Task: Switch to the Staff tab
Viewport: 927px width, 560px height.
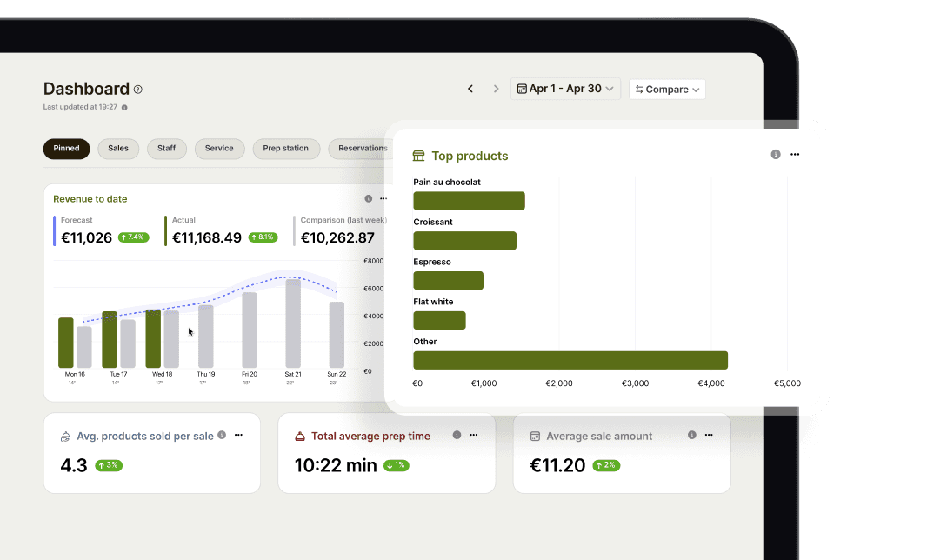Action: coord(167,149)
